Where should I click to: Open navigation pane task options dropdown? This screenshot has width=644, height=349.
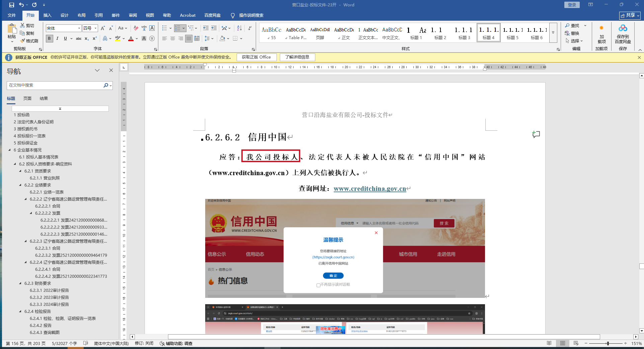click(x=97, y=70)
